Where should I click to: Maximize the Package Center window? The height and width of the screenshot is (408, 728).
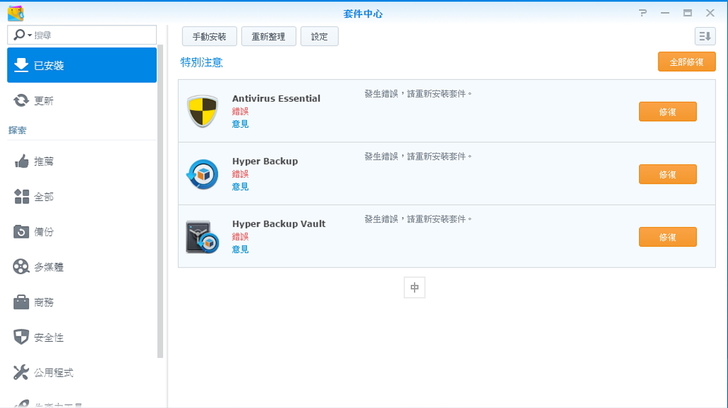click(688, 13)
